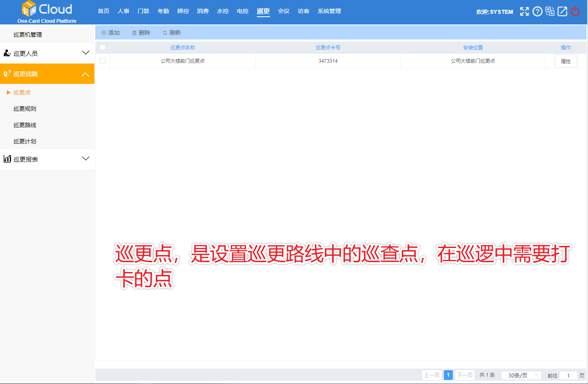Click the 删除 toolbar button
Screen dimensions: 588x384
[x=141, y=33]
